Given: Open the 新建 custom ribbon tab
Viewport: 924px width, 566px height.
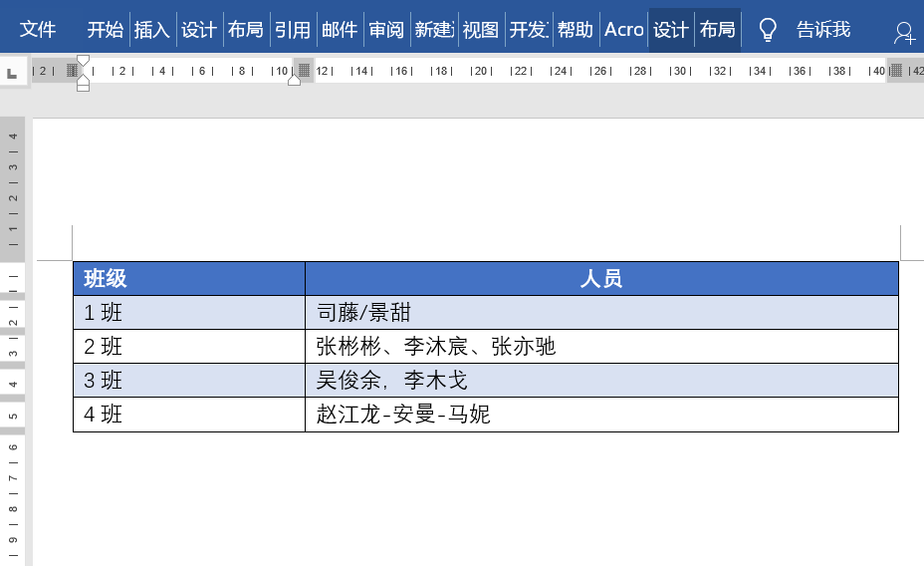Looking at the screenshot, I should (434, 29).
